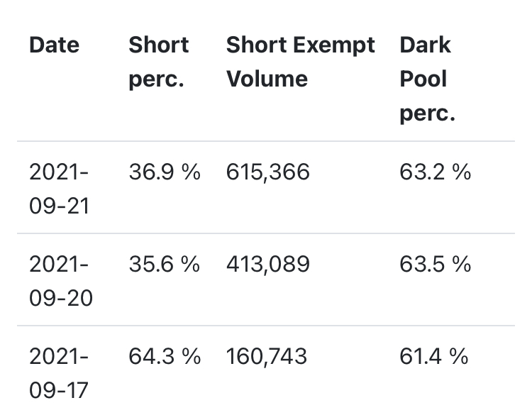The width and height of the screenshot is (532, 415).
Task: Select the 2021-09-21 date cell
Action: (60, 189)
